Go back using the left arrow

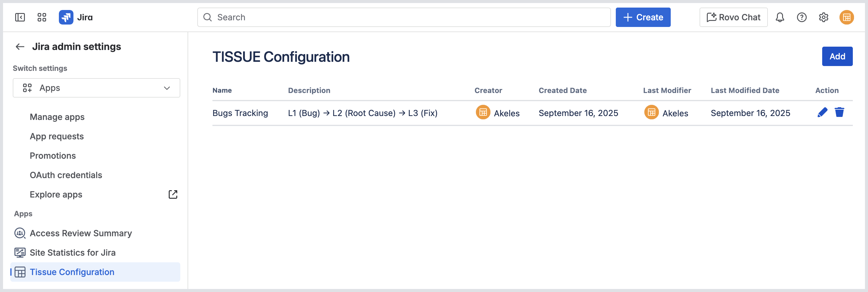pyautogui.click(x=20, y=47)
